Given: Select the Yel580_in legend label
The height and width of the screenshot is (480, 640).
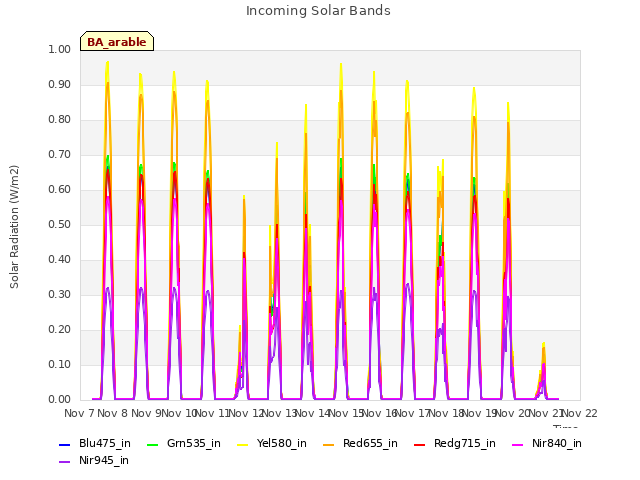Looking at the screenshot, I should pos(282,443).
